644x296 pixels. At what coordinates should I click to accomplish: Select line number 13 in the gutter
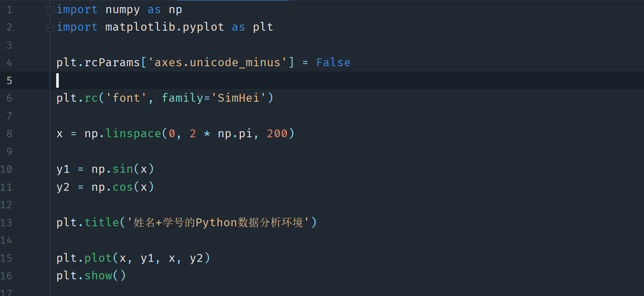click(x=7, y=222)
